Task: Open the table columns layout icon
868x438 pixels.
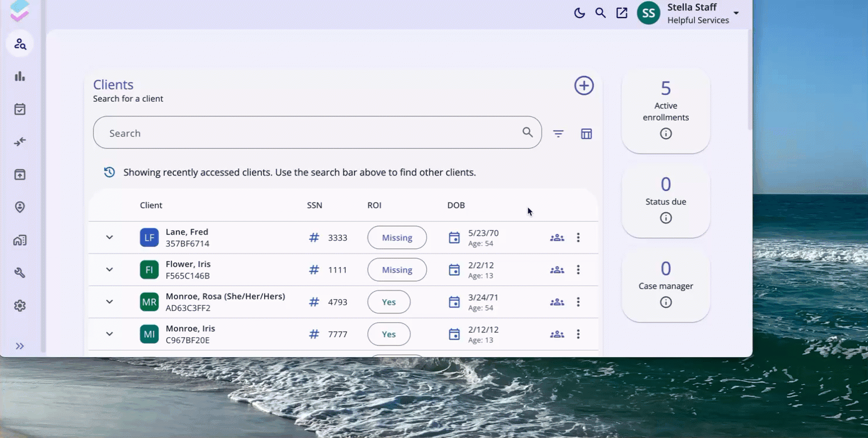Action: (586, 134)
